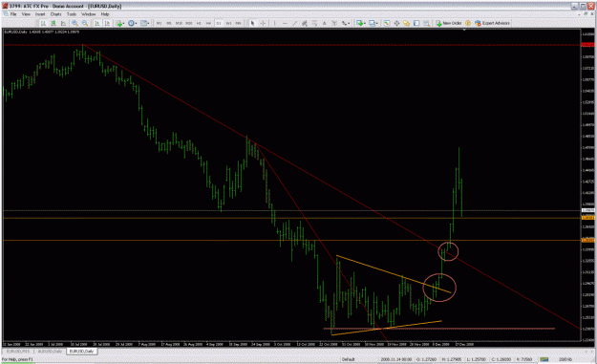The width and height of the screenshot is (597, 364).
Task: Open the indicators list button
Action: tap(118, 23)
